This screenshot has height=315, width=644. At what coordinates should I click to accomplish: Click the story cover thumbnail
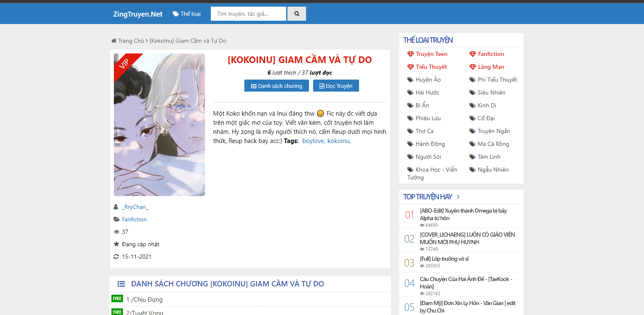pyautogui.click(x=159, y=125)
